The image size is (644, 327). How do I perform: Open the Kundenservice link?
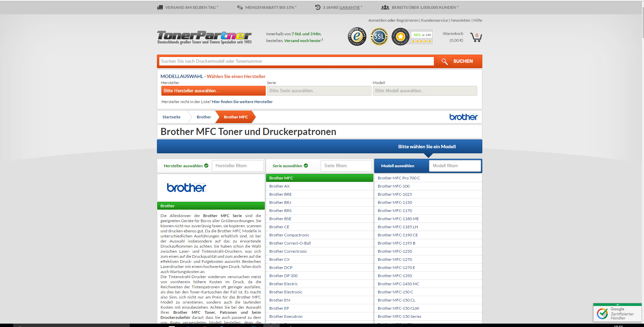(434, 20)
